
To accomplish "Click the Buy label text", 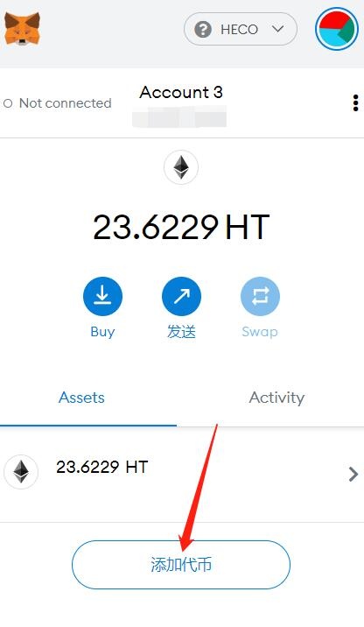I will tap(102, 332).
